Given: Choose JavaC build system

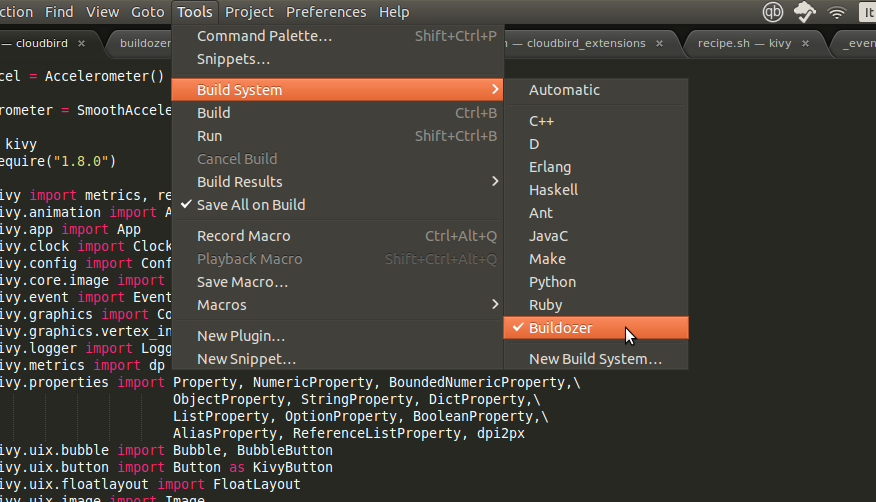Looking at the screenshot, I should click(596, 236).
